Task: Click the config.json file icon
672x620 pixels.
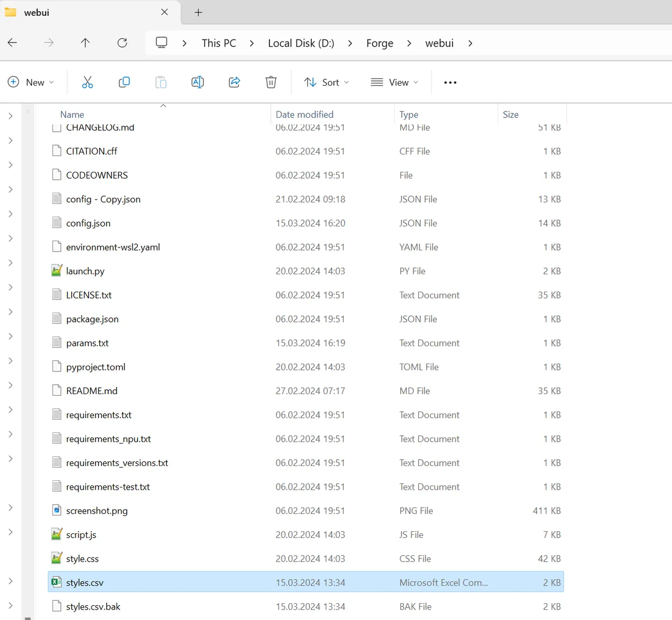Action: pyautogui.click(x=57, y=223)
